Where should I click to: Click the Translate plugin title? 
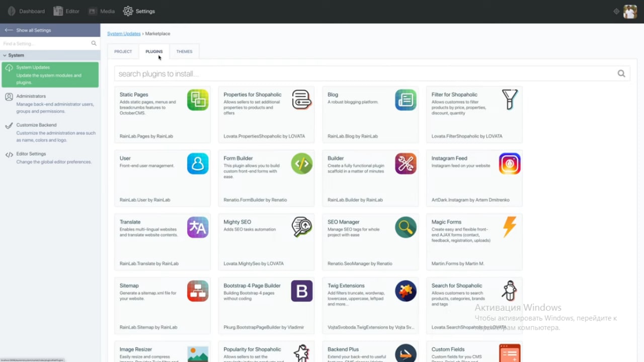point(130,222)
